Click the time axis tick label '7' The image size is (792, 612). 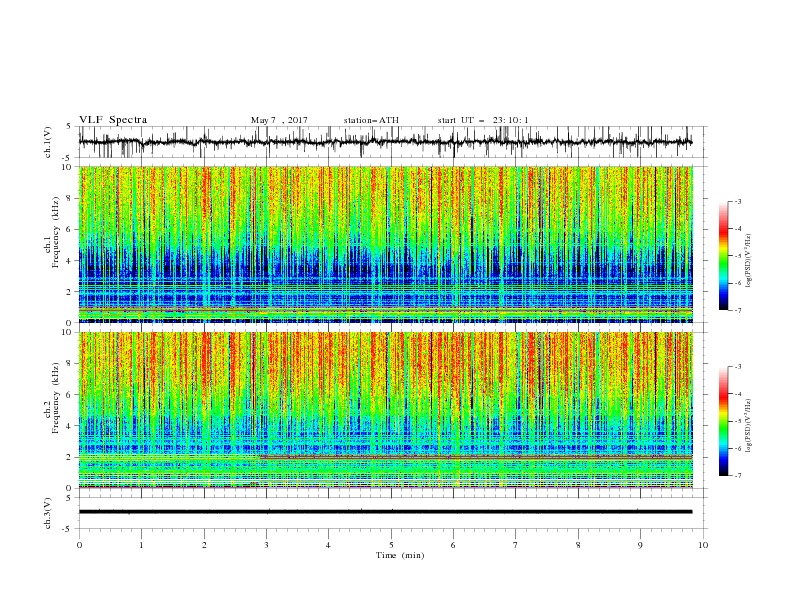[516, 545]
